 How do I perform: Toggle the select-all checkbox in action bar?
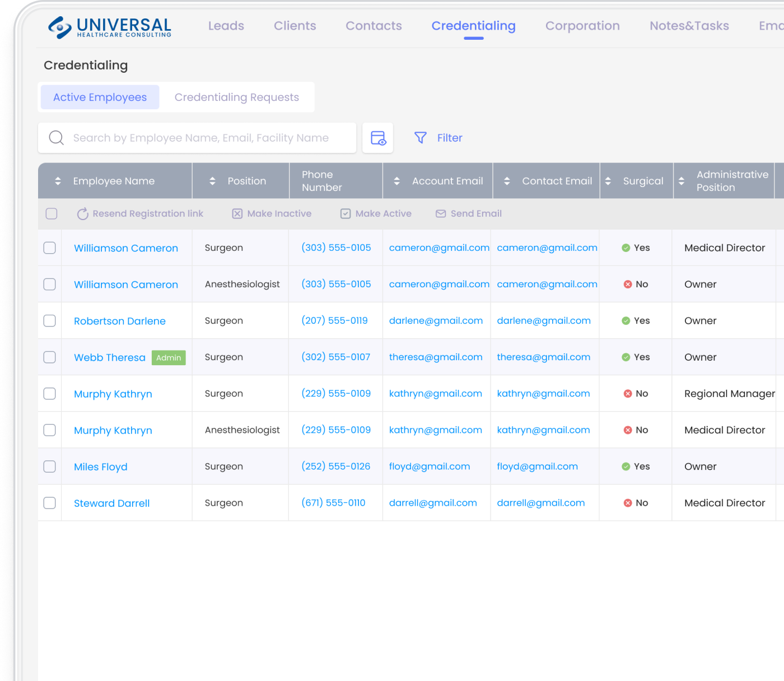point(52,213)
